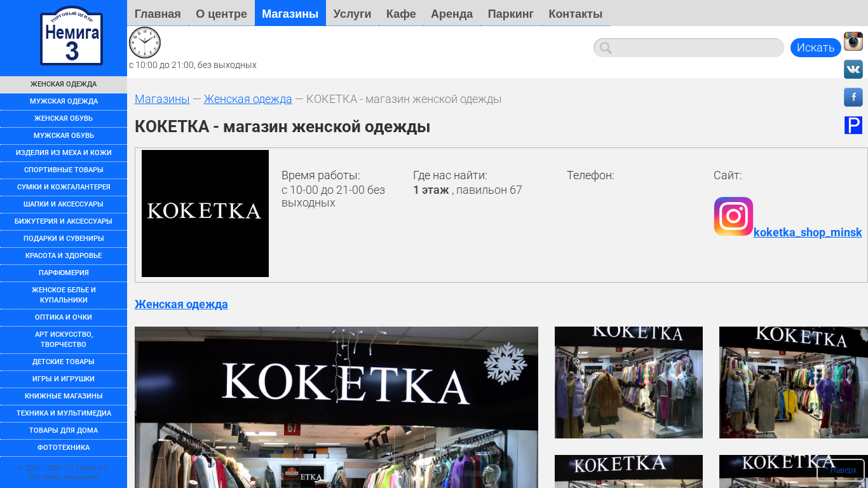The height and width of the screenshot is (488, 868).
Task: Select Женская одежда in the sidebar
Action: [x=64, y=85]
